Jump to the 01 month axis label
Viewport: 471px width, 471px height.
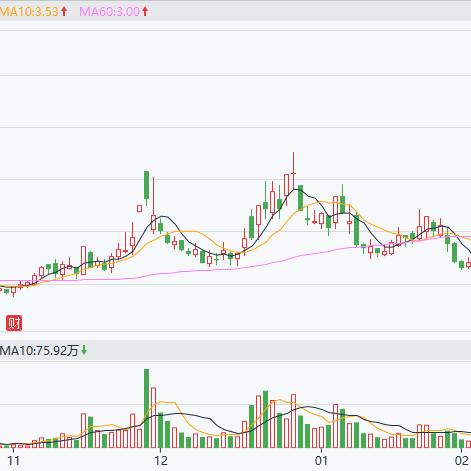tap(321, 461)
